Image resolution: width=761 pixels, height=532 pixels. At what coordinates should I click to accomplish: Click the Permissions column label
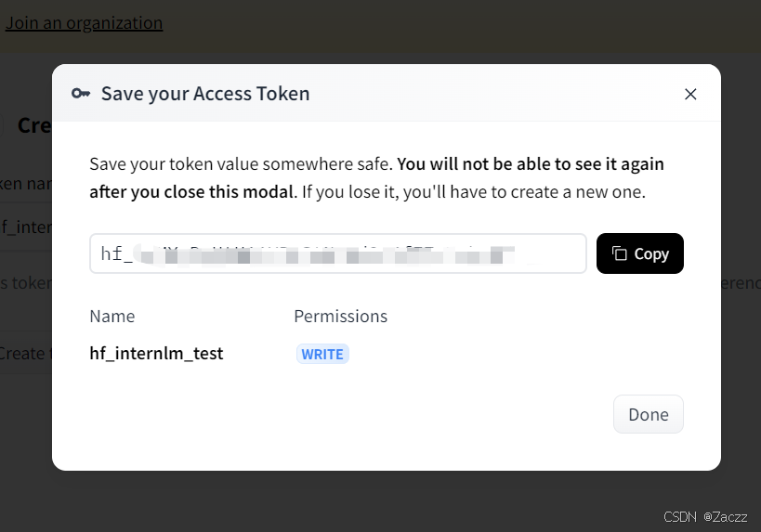340,317
